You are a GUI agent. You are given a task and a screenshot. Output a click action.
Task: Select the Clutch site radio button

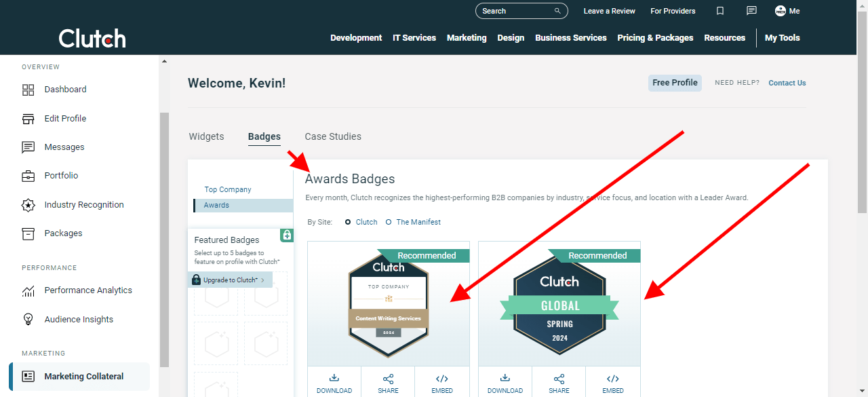click(x=349, y=222)
